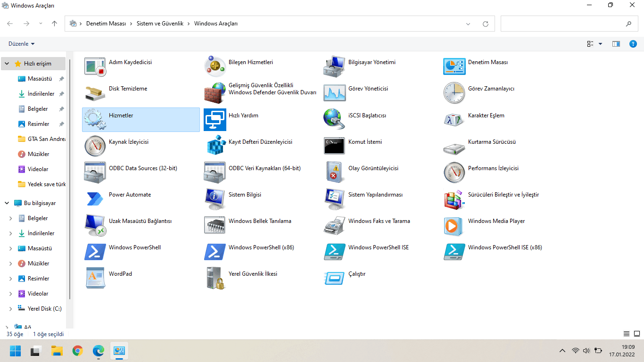Select Sistem Yapılandırması icon

(x=335, y=198)
